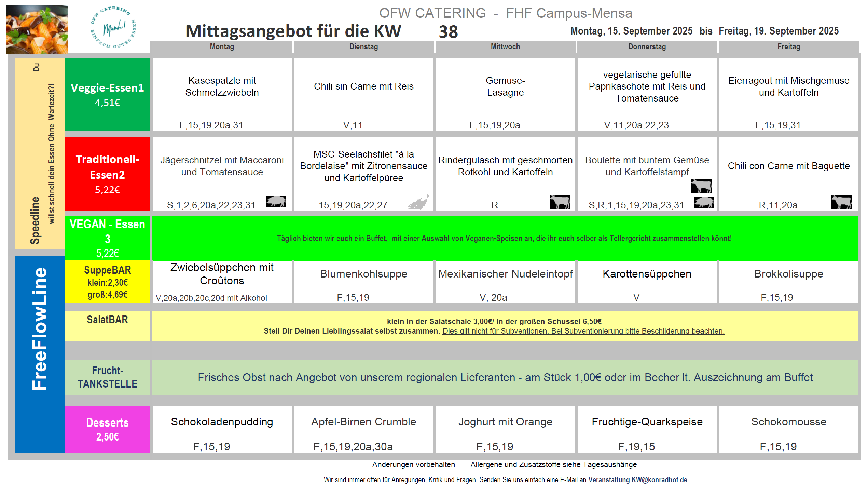Click the green Veggie-Essen1 4,51€ label
The image size is (868, 487).
tap(107, 94)
